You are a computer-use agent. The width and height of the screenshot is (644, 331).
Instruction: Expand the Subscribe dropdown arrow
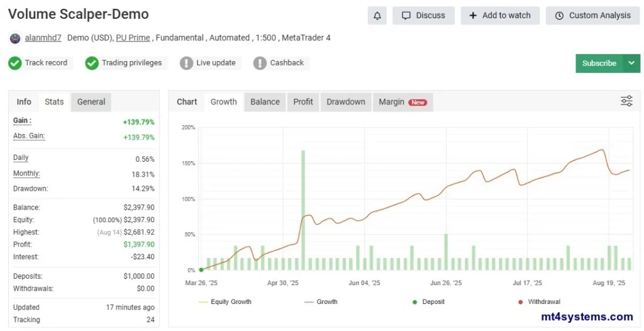(631, 64)
